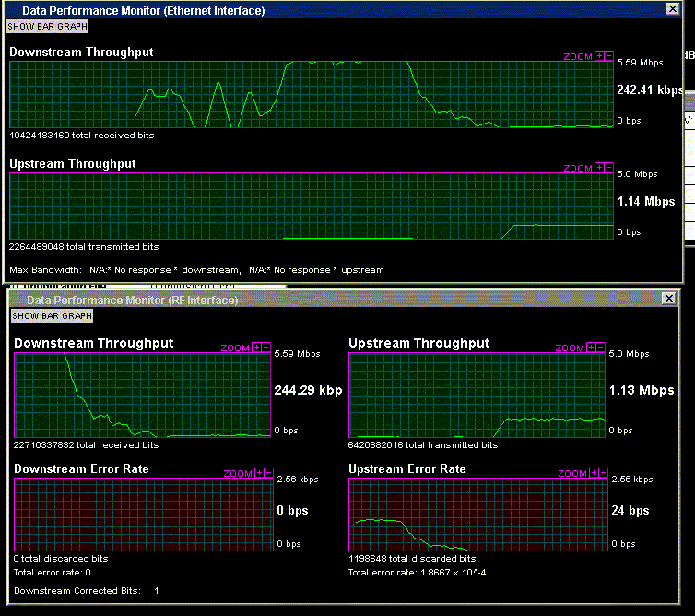Zoom out Ethernet Upstream Throughput graph

click(609, 168)
